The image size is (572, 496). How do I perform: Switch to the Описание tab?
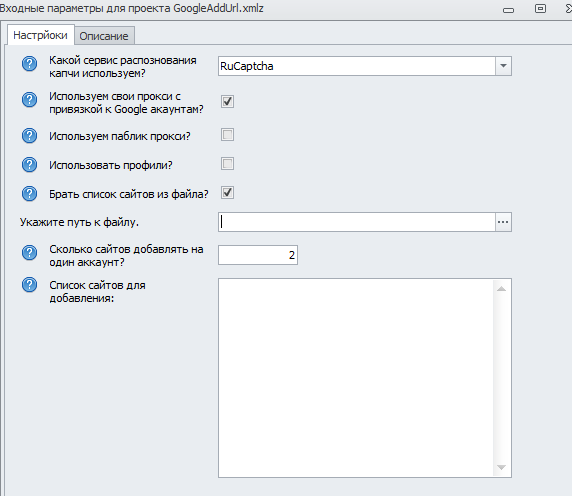pos(104,36)
